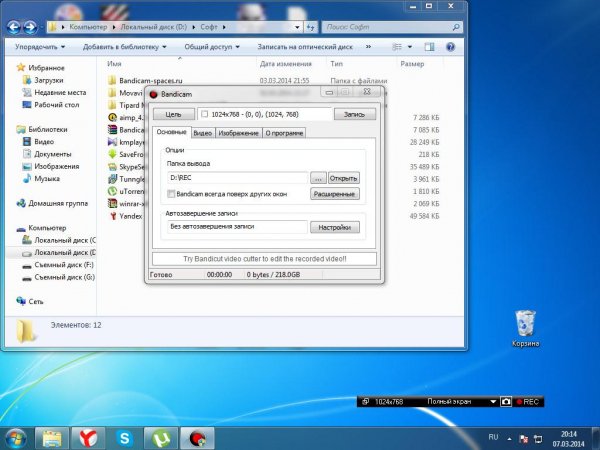Click the search magnifier icon in Explorer
Viewport: 600px width, 450px height.
coord(456,27)
